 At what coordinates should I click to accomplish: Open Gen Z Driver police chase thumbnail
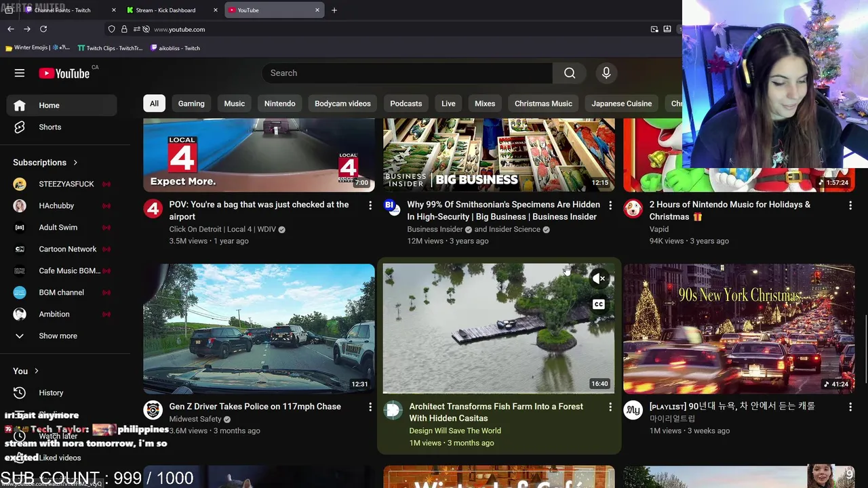pos(259,329)
